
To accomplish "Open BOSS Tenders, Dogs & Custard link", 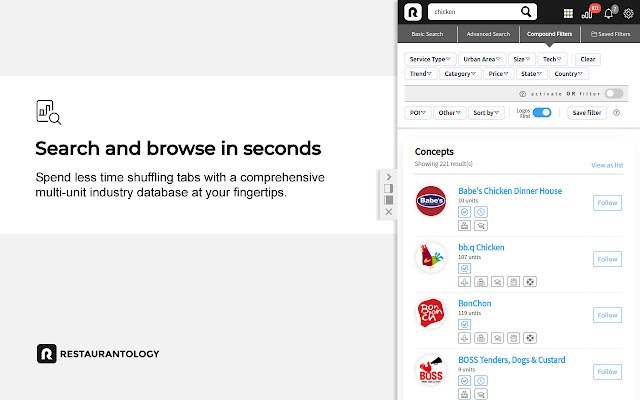I will [511, 360].
